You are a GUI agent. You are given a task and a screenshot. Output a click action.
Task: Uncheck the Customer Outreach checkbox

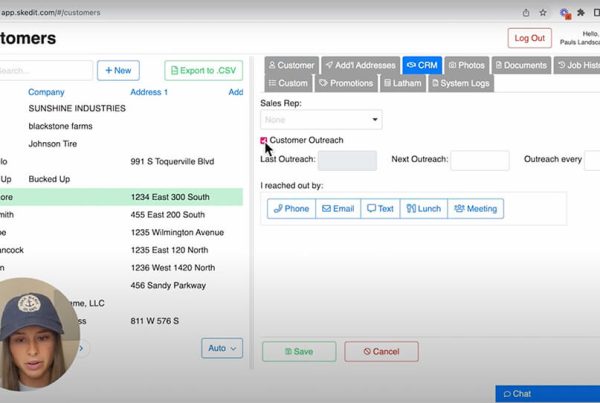pos(264,141)
